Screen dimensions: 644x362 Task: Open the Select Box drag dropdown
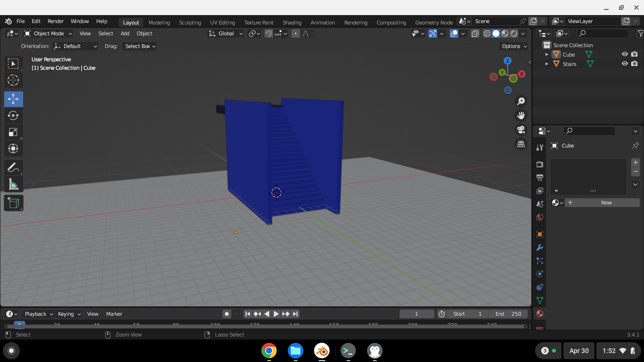coord(140,46)
